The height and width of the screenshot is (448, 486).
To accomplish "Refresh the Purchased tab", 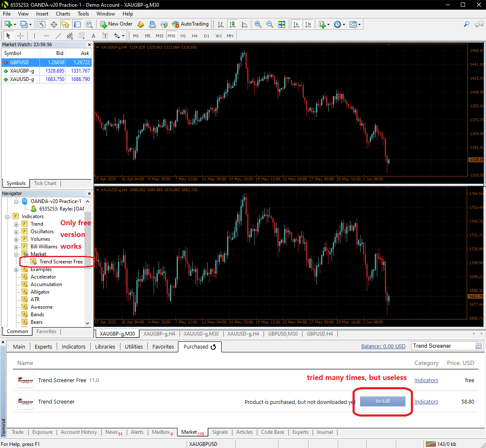I will click(x=213, y=347).
